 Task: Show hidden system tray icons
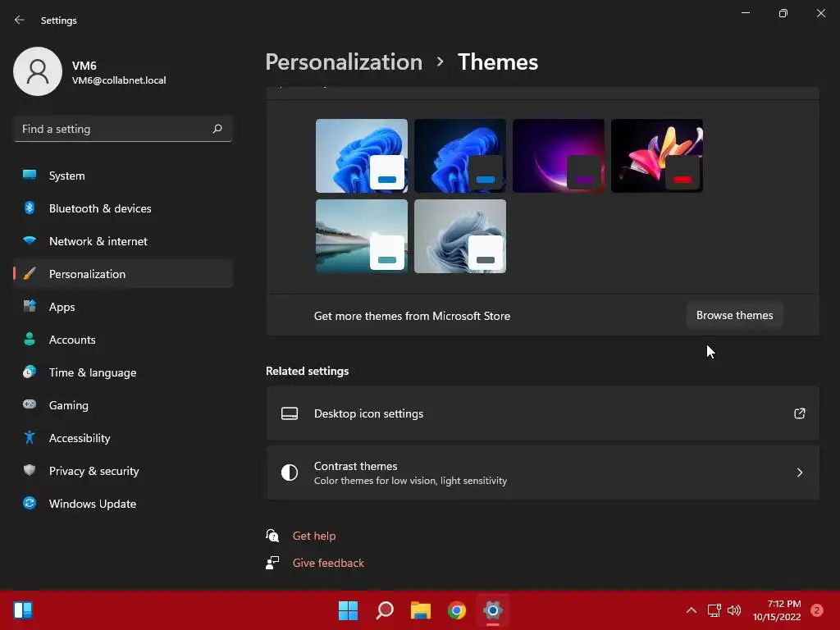pos(691,610)
